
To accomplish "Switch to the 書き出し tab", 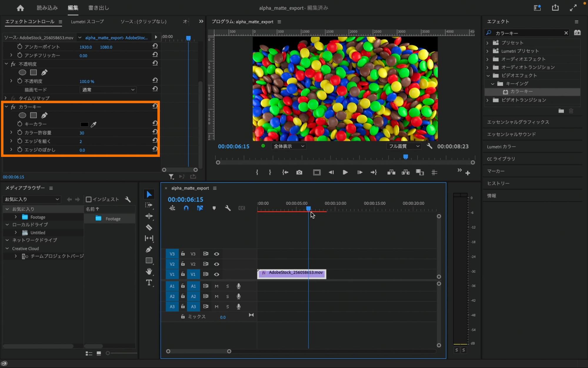I will 99,8.
